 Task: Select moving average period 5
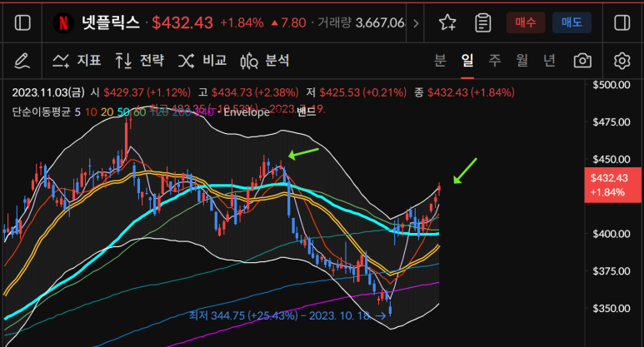pos(77,112)
